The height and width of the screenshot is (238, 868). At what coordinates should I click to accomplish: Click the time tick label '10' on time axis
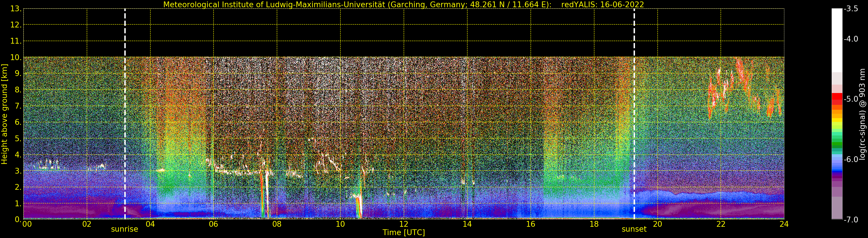pyautogui.click(x=340, y=224)
